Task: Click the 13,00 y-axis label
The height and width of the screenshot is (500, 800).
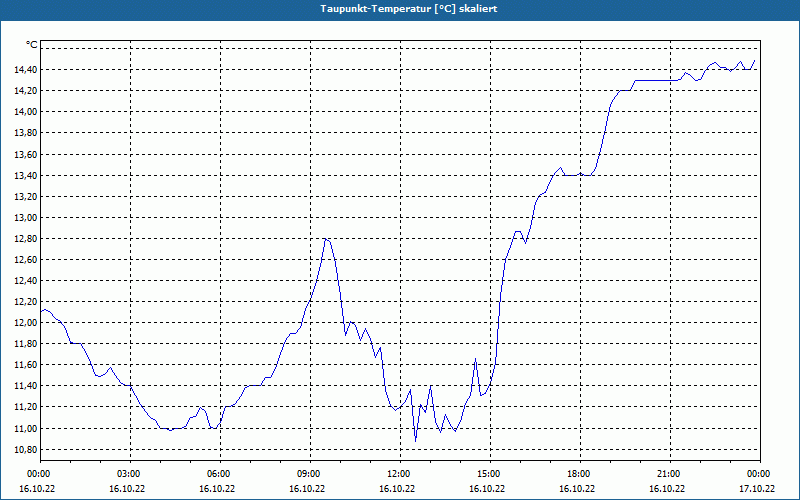Action: (x=26, y=218)
